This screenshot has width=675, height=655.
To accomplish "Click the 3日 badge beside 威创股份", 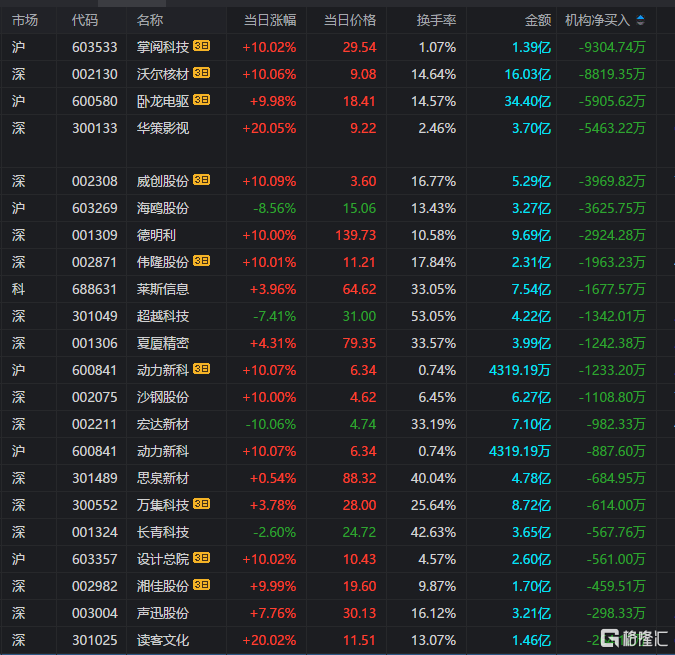I will pos(201,180).
